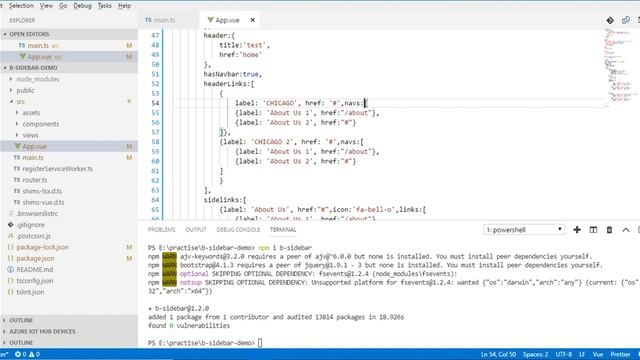Screen dimensions: 640x360
Task: Show the Problems panel tab
Action: tap(161, 230)
